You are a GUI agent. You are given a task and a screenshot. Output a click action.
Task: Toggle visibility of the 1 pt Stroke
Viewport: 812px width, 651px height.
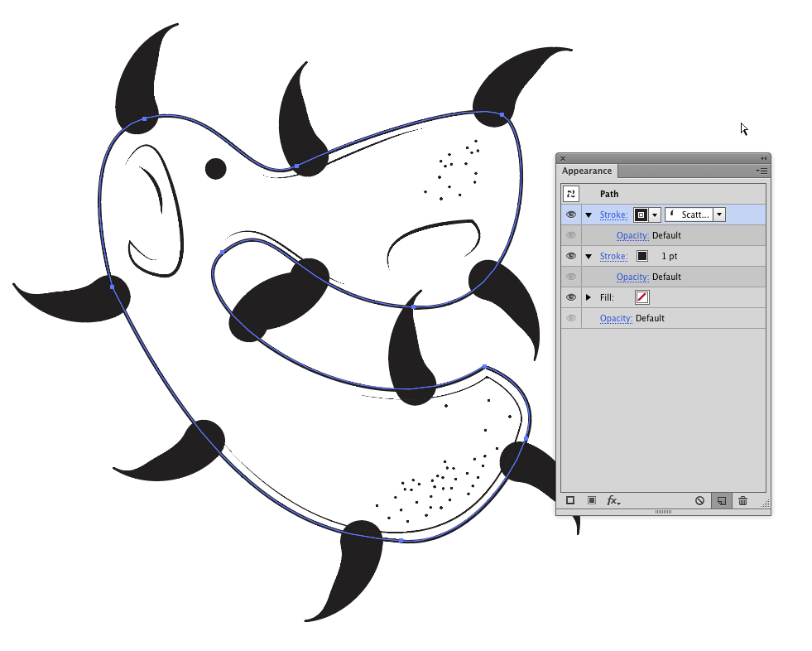pos(570,256)
